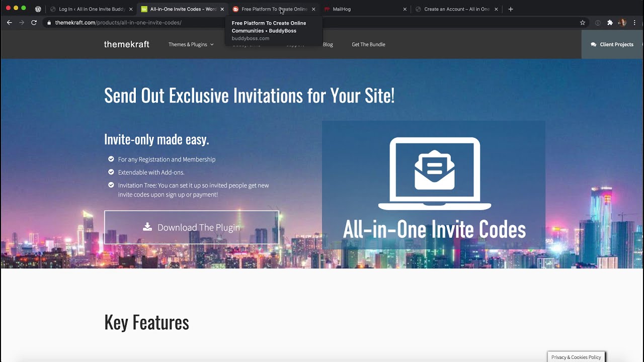This screenshot has height=362, width=644.
Task: Open the browser extensions puzzle icon
Action: [610, 23]
